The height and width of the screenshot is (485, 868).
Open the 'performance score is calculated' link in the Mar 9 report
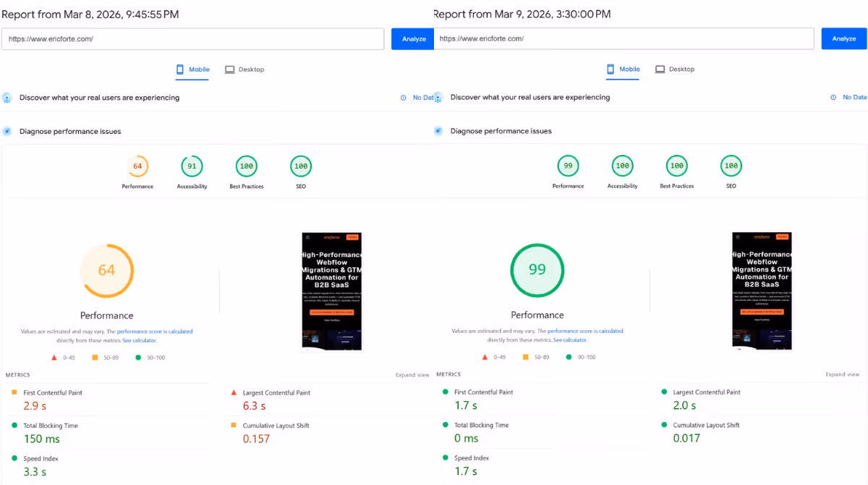tap(585, 331)
